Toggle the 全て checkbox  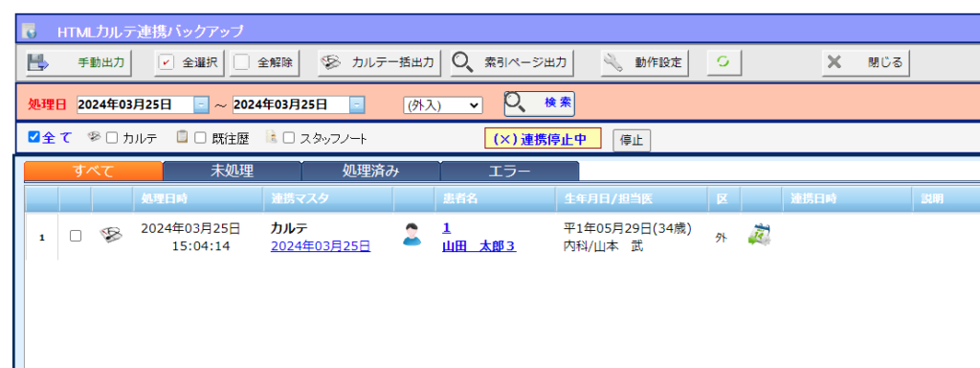click(x=33, y=138)
